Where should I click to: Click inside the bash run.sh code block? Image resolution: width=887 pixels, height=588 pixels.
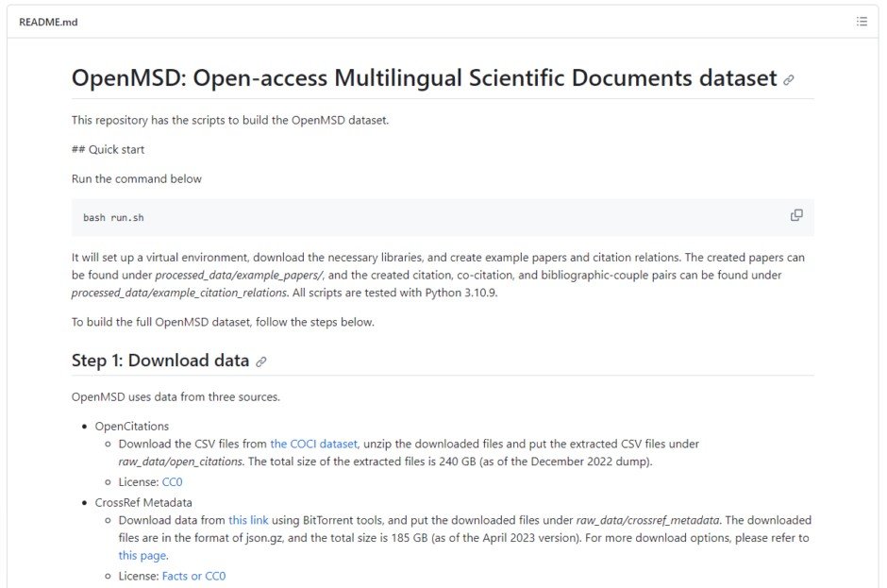377,217
